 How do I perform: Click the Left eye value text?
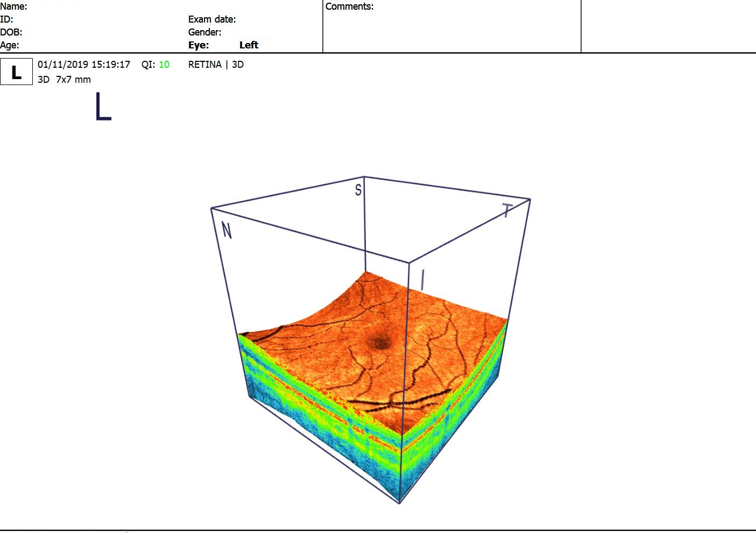[x=249, y=45]
